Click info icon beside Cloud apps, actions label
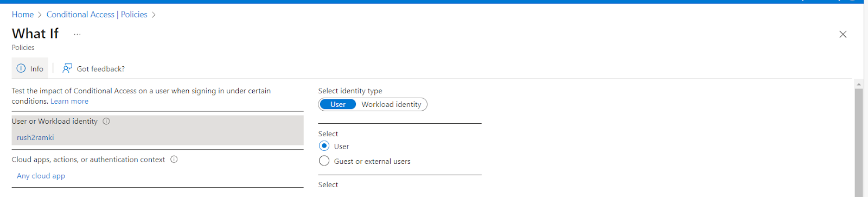The image size is (868, 197). click(174, 160)
